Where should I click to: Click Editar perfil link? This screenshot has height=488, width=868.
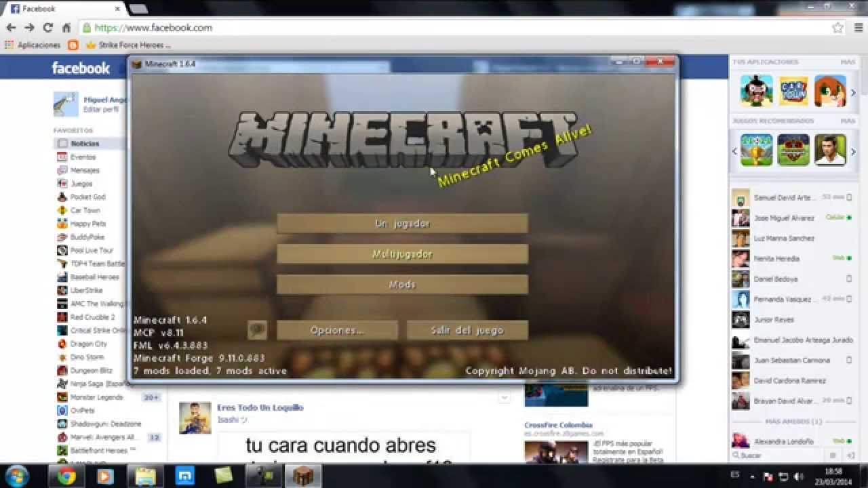101,109
